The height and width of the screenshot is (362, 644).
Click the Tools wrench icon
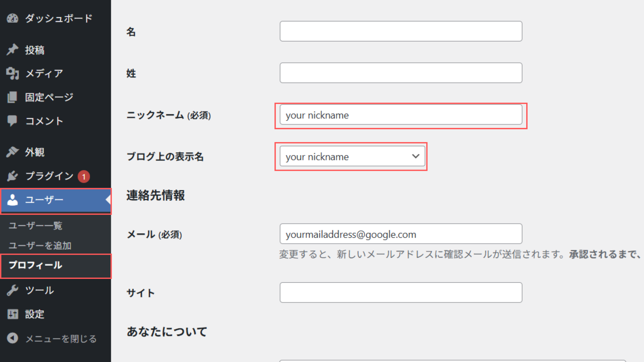pyautogui.click(x=12, y=290)
